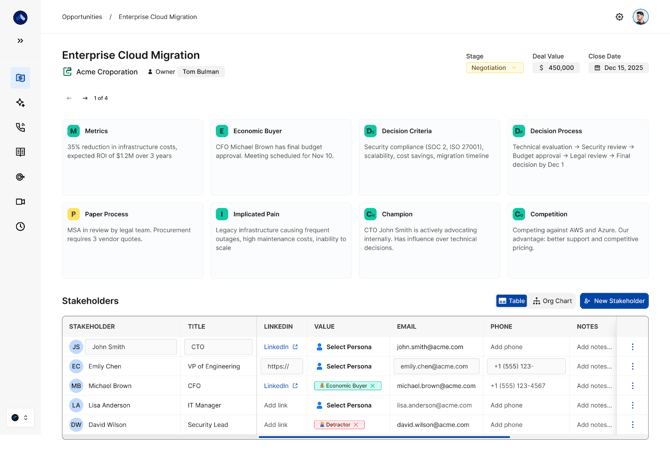Screen dimensions: 670x454
Task: Open the Negotiation stage dropdown
Action: click(494, 68)
